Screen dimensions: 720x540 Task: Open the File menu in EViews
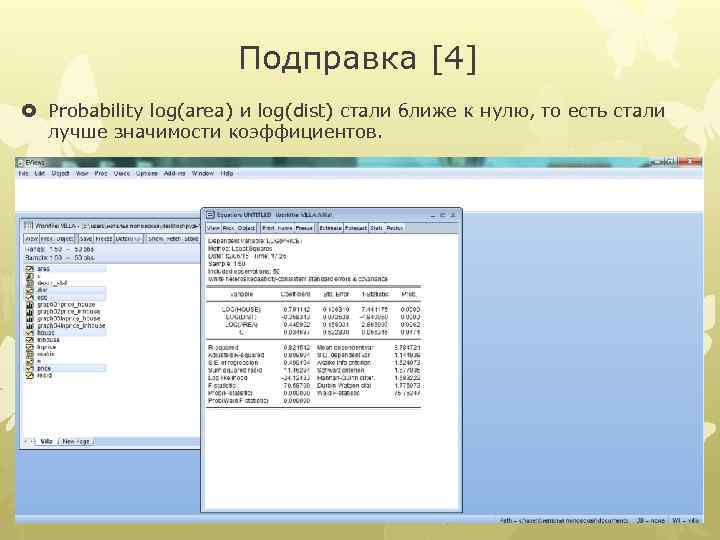(23, 173)
